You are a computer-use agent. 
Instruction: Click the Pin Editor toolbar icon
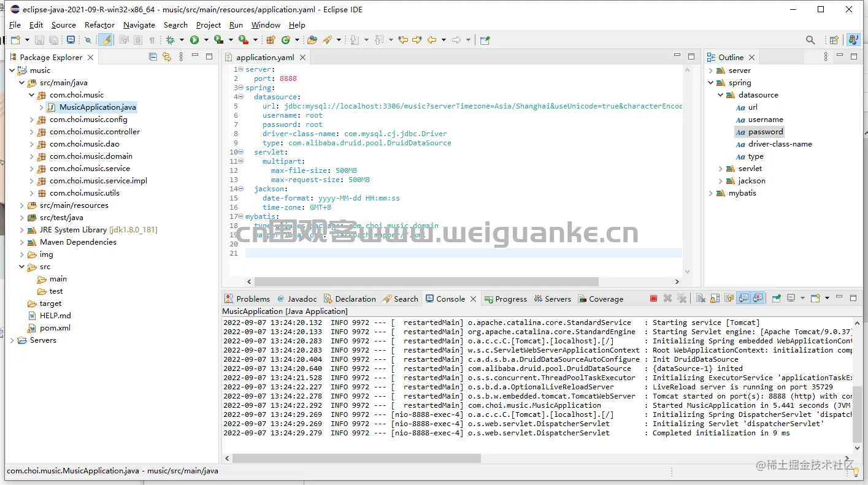[x=485, y=40]
